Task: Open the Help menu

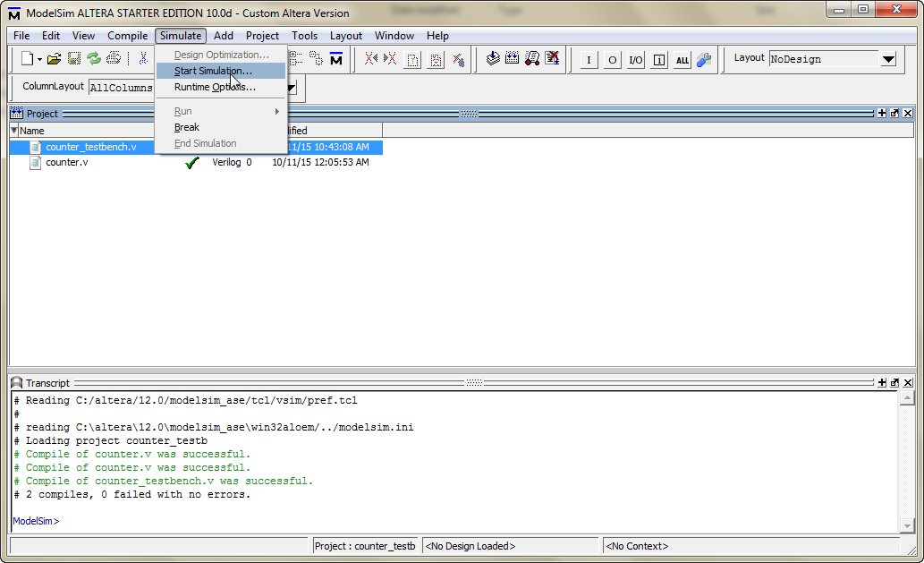Action: (x=437, y=36)
